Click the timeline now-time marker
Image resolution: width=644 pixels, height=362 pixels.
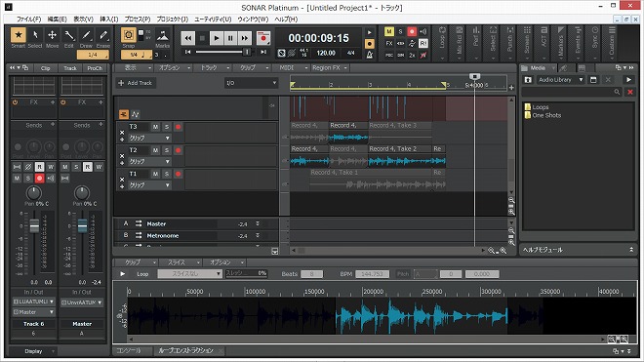point(474,76)
